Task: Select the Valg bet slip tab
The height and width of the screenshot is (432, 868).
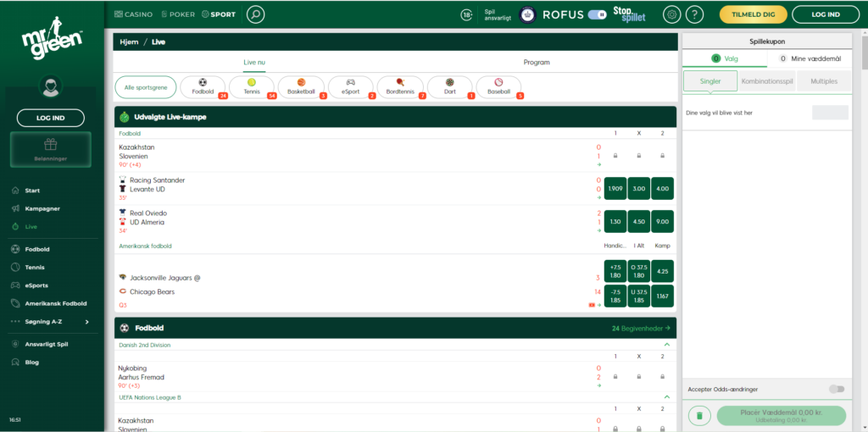Action: point(725,58)
